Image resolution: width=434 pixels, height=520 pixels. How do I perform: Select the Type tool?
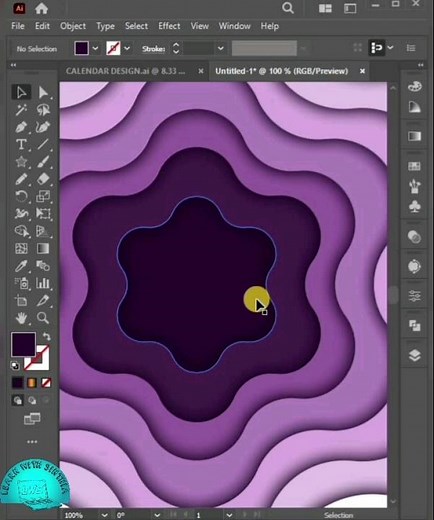[x=21, y=144]
